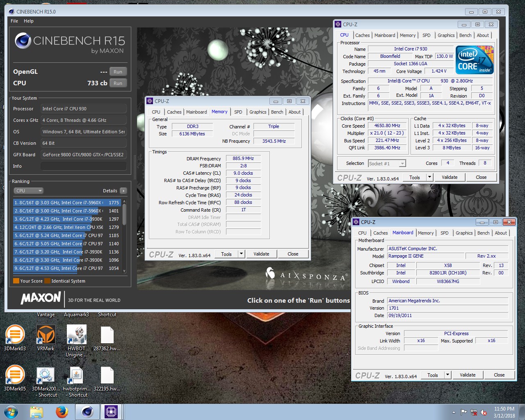This screenshot has width=525, height=420.
Task: Click the GFX Board GeForce 9800 GTX field
Action: [83, 155]
